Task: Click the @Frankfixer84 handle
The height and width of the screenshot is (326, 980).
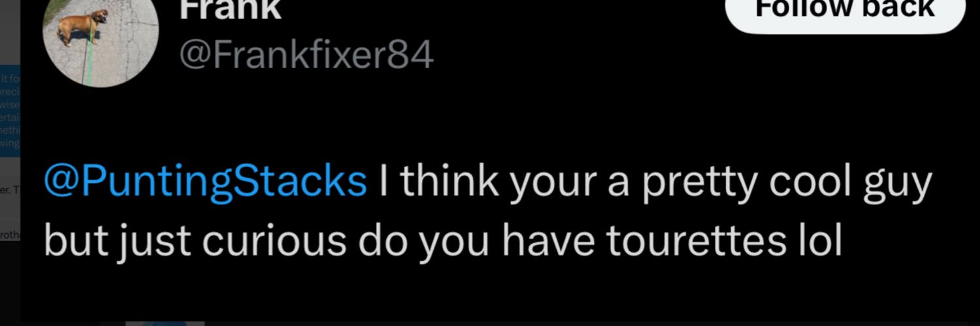Action: 306,56
